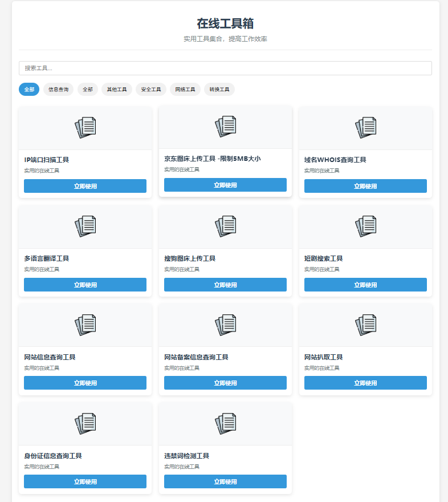Image resolution: width=448 pixels, height=502 pixels.
Task: Click 立即使用 under 搜狗图床上传工具
Action: [x=226, y=285]
